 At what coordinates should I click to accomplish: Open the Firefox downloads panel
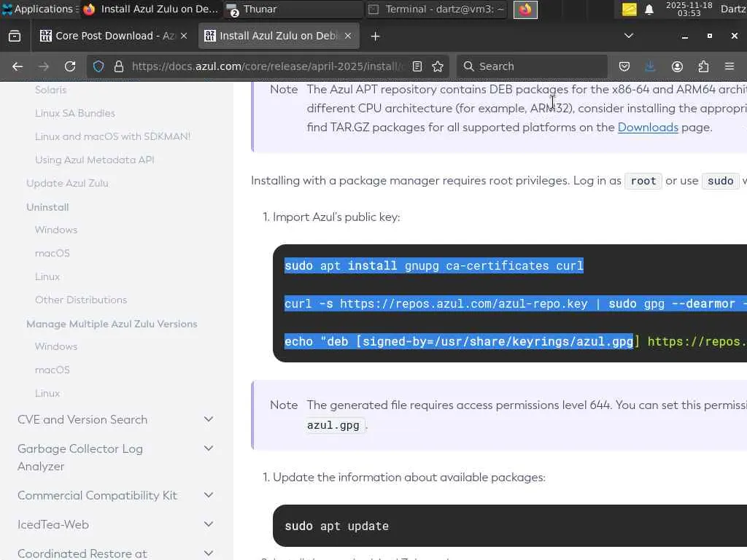point(650,66)
